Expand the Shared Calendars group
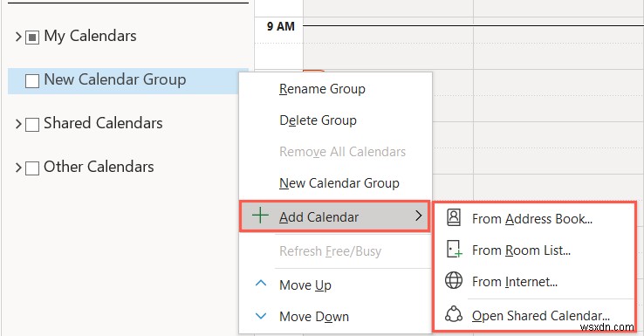This screenshot has width=644, height=336. point(18,124)
